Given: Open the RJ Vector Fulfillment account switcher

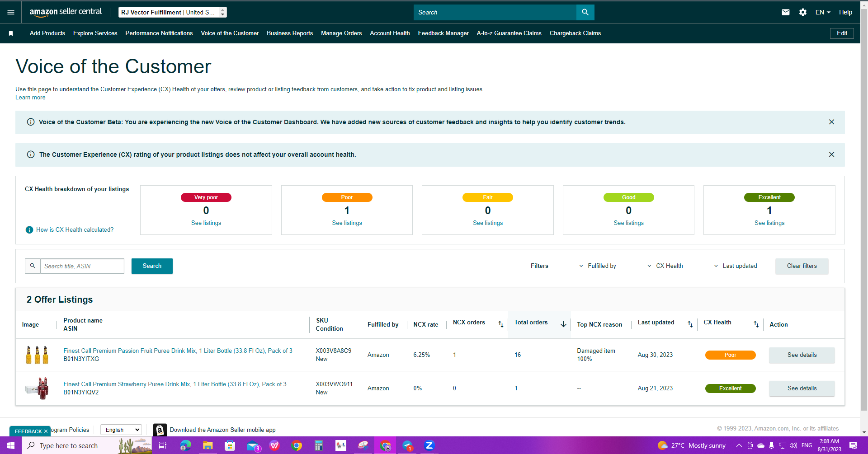Looking at the screenshot, I should pos(173,12).
